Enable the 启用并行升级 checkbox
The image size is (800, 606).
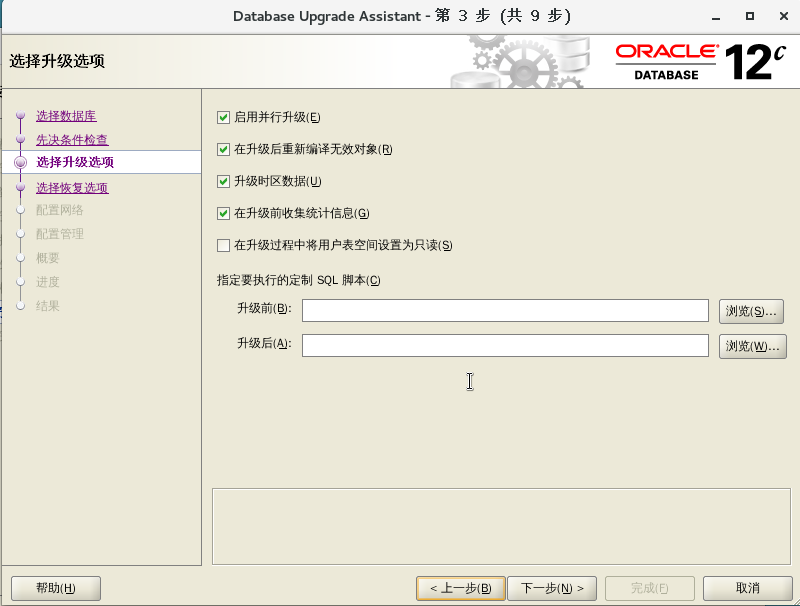[222, 117]
